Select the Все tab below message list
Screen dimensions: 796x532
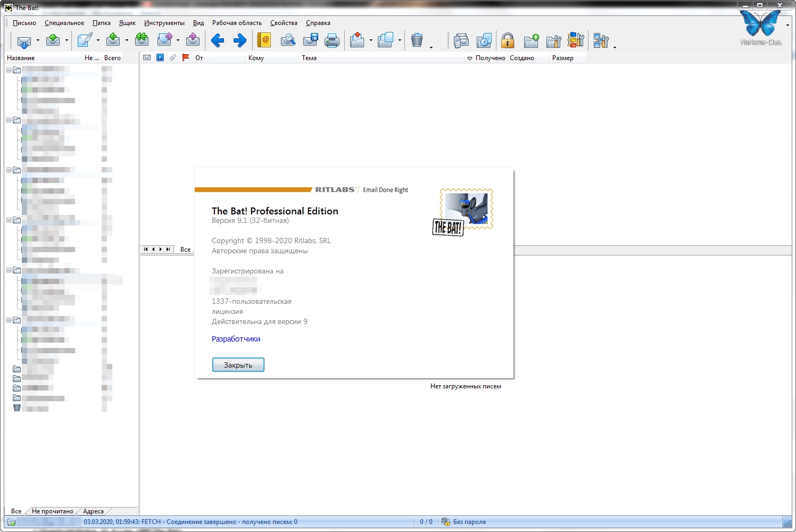pos(185,249)
